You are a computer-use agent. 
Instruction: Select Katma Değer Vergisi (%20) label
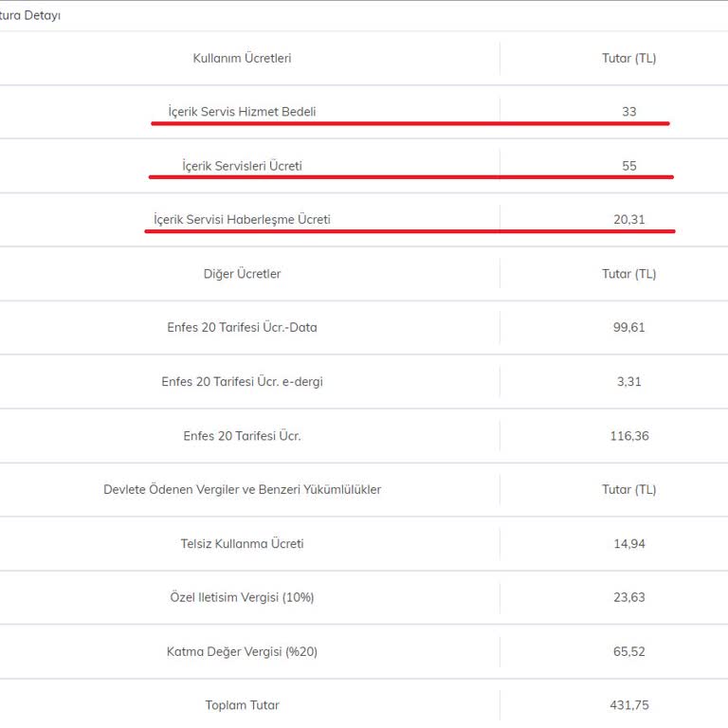click(x=242, y=652)
